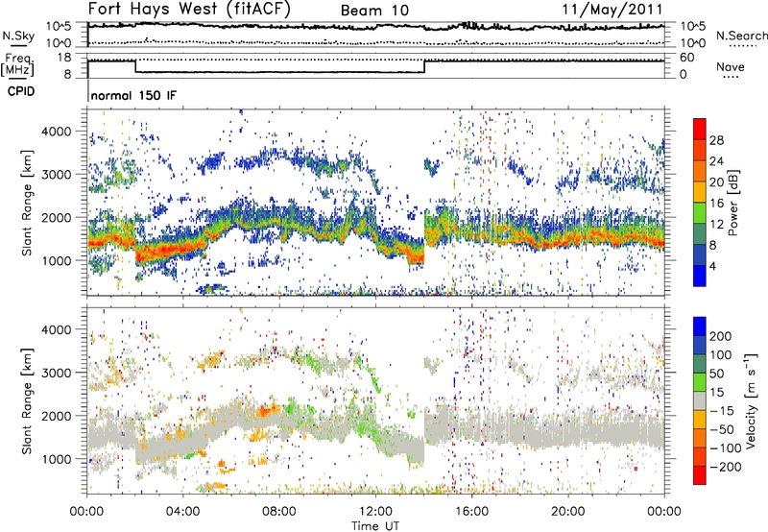Click the date "11/May/2011"

(x=612, y=10)
